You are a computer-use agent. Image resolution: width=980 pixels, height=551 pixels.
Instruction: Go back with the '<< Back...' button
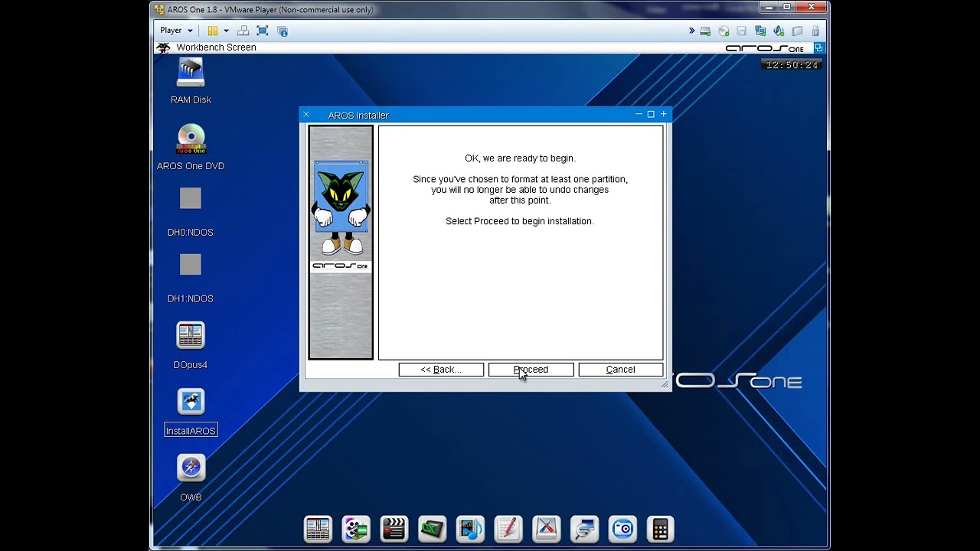[441, 370]
